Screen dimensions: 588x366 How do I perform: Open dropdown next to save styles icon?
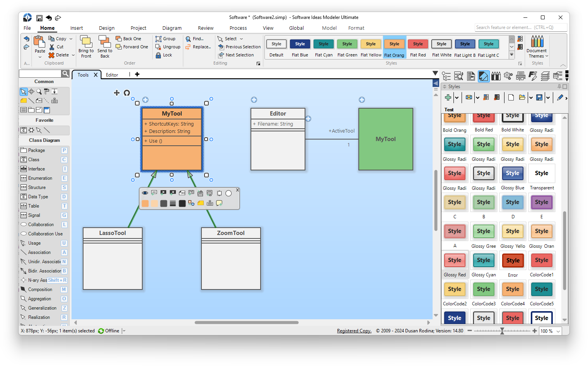[548, 97]
